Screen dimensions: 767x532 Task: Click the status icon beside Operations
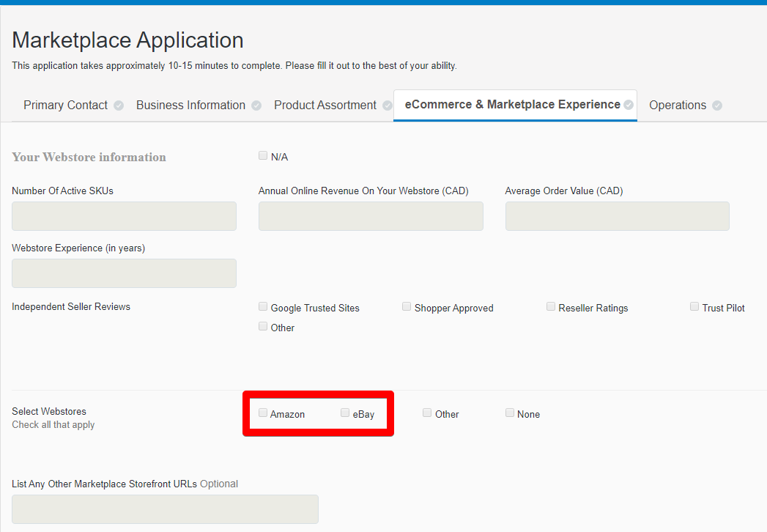716,106
